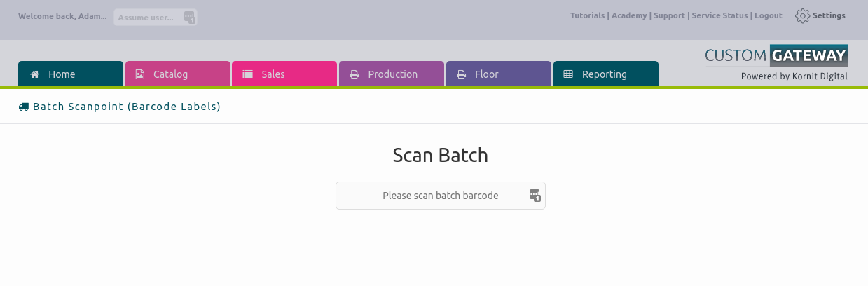
Task: Open the Home tab
Action: (71, 74)
